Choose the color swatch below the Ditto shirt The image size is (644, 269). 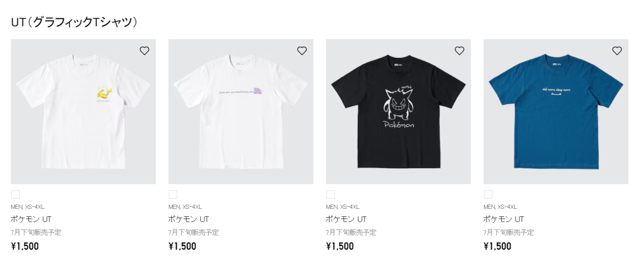(x=173, y=194)
